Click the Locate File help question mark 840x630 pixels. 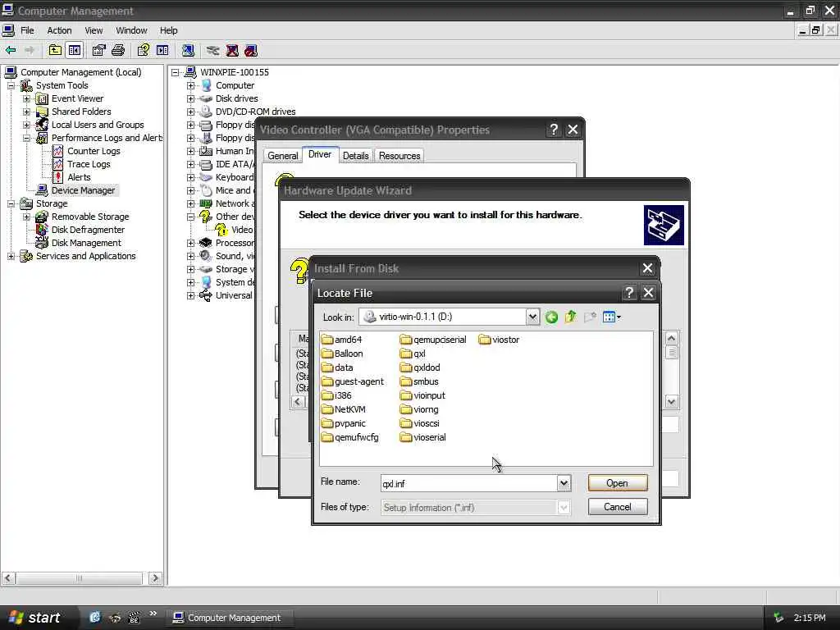click(629, 293)
